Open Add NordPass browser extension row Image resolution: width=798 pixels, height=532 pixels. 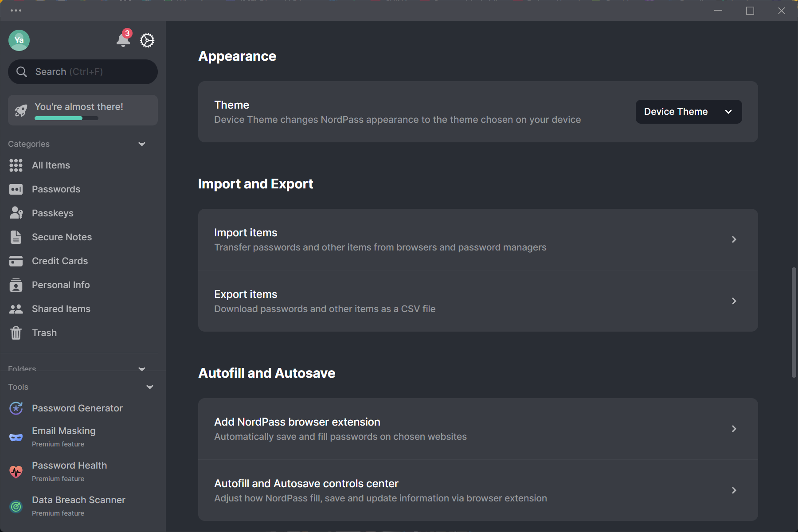click(478, 429)
